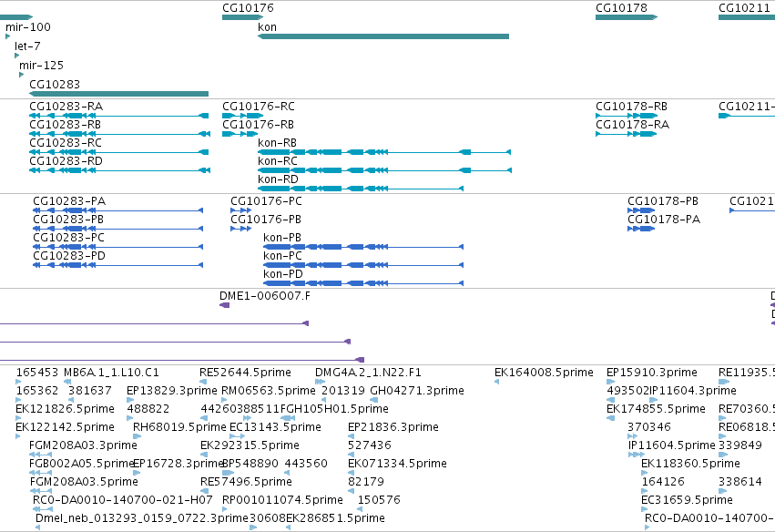Select the DMG4A.2_1.N22.F1 EST label
The height and width of the screenshot is (532, 775).
(x=368, y=373)
